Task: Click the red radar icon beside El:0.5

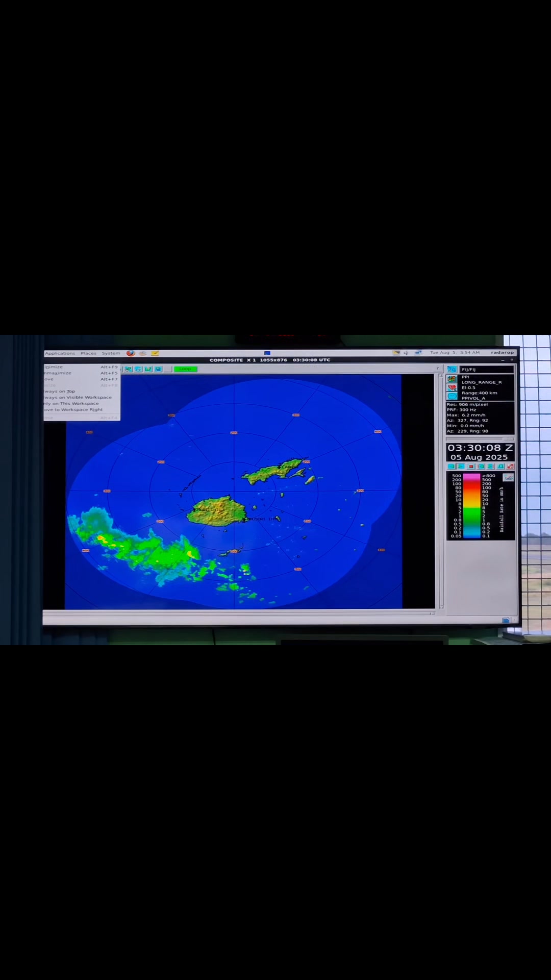Action: (x=452, y=388)
